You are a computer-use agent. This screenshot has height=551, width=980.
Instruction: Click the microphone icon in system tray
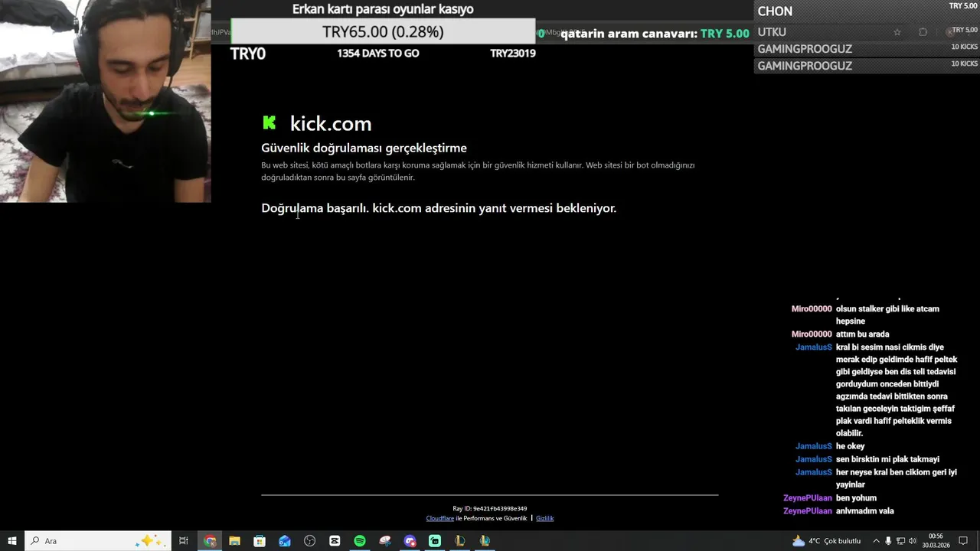coord(888,541)
